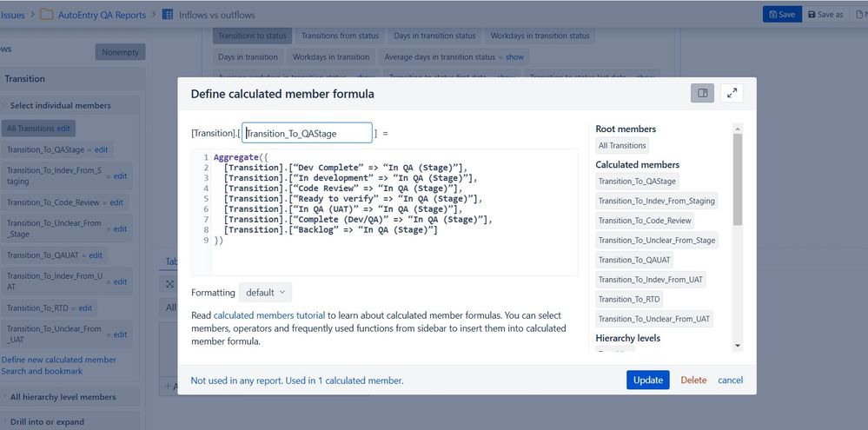868x430 pixels.
Task: Insert Transition_To_Indev_From_UAT from sidebar
Action: point(651,280)
